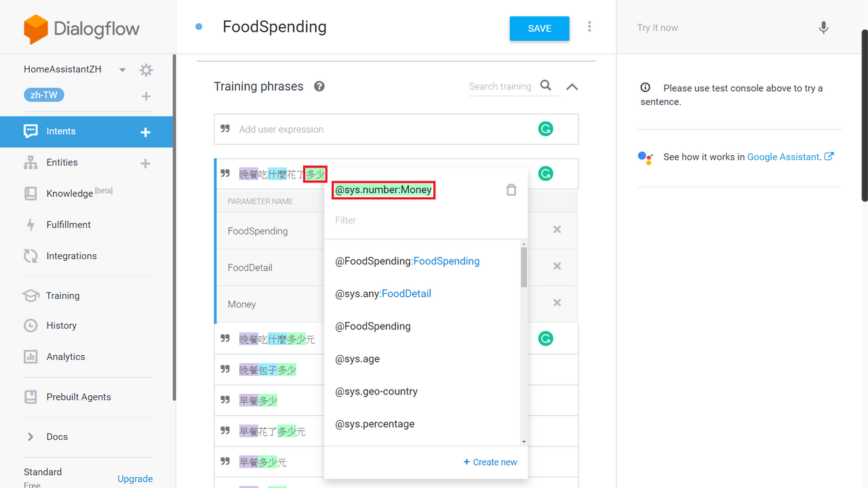Remove the Money parameter row

557,303
